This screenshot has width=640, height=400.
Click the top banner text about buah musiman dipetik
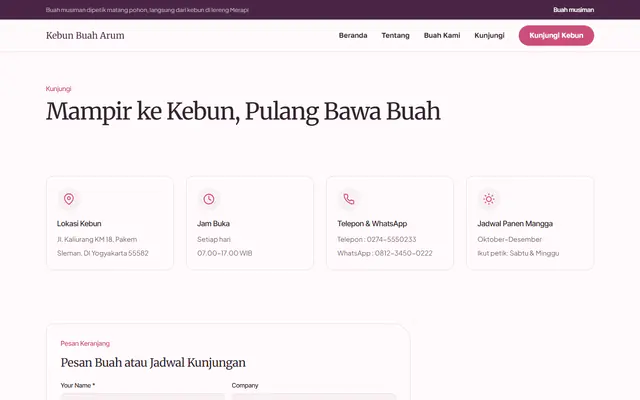147,10
